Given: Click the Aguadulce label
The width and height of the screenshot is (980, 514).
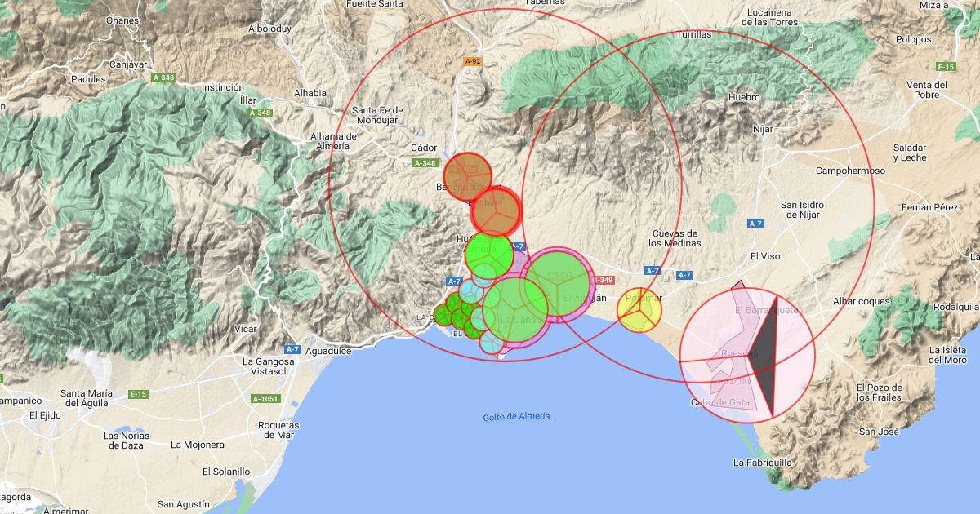Looking at the screenshot, I should pos(328,351).
